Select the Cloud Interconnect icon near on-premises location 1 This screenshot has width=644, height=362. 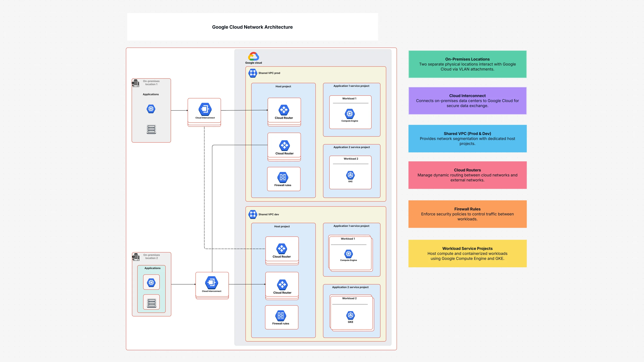tap(204, 109)
